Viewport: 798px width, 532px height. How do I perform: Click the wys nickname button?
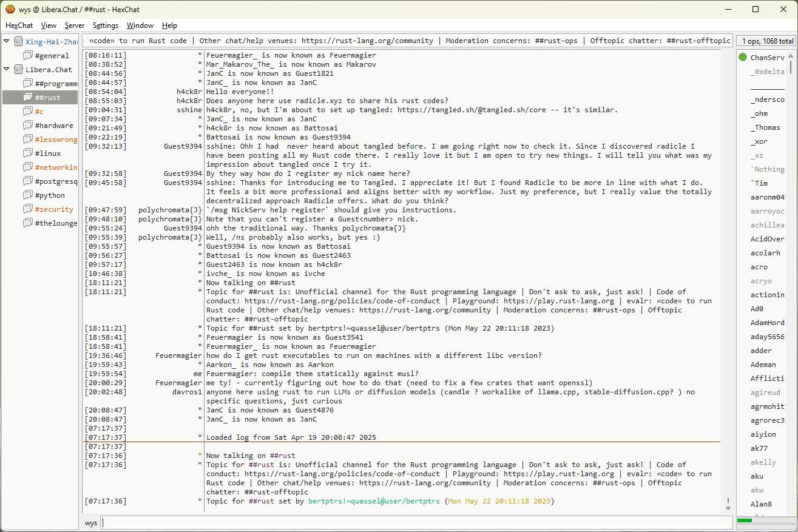pos(91,523)
